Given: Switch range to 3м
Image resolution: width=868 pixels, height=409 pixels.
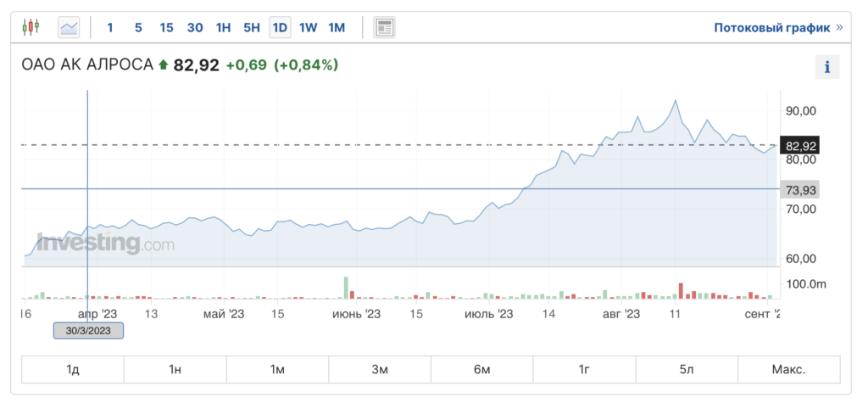Looking at the screenshot, I should pos(380,369).
